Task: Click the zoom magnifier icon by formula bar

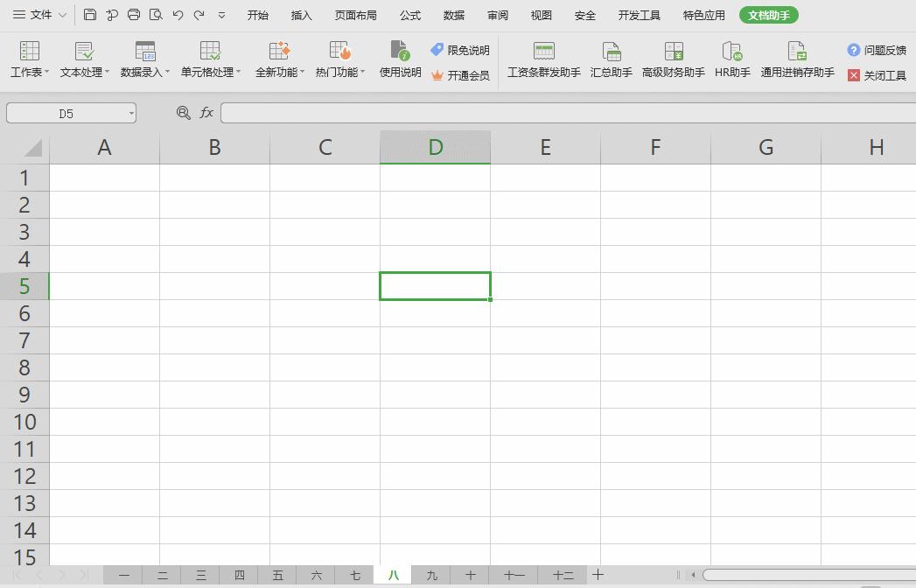Action: [184, 113]
